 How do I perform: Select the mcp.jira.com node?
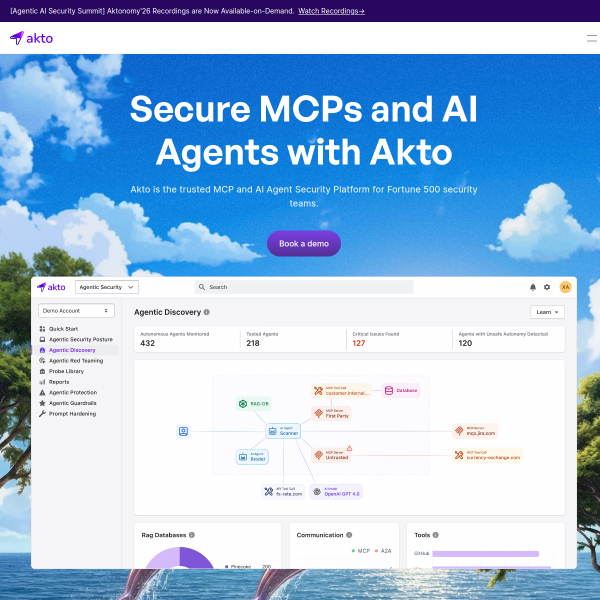pos(474,431)
